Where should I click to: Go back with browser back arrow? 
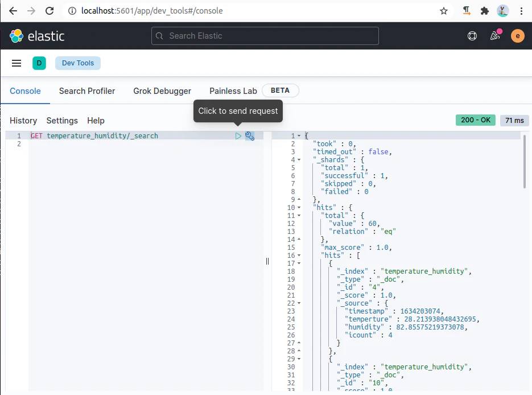pyautogui.click(x=13, y=11)
